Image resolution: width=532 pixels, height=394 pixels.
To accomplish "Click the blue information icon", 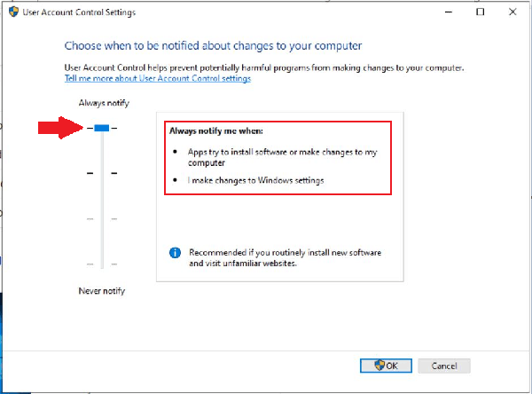I will [176, 253].
